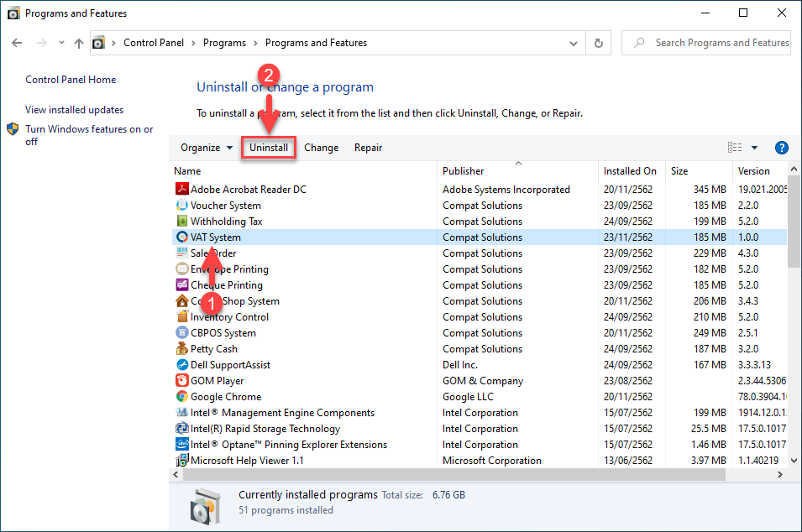Click the VAT System program icon
This screenshot has height=532, width=802.
point(181,237)
